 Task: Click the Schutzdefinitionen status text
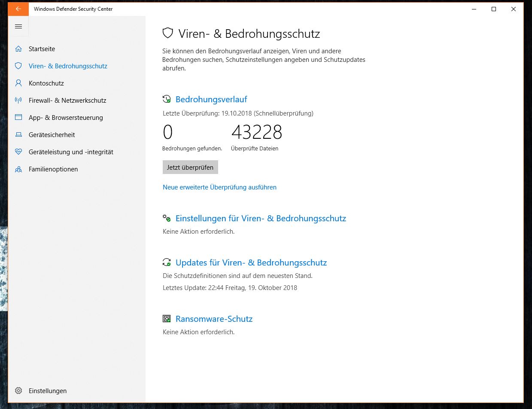tap(237, 276)
